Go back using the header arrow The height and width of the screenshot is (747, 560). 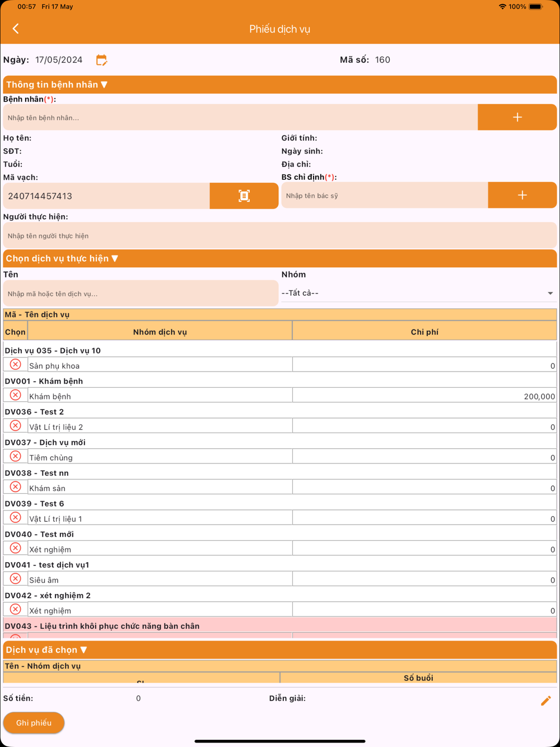tap(16, 29)
